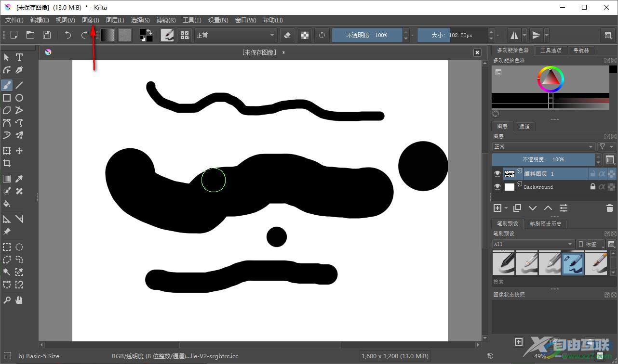This screenshot has height=364, width=618.
Task: Open brush preset tag All dropdown
Action: [533, 244]
